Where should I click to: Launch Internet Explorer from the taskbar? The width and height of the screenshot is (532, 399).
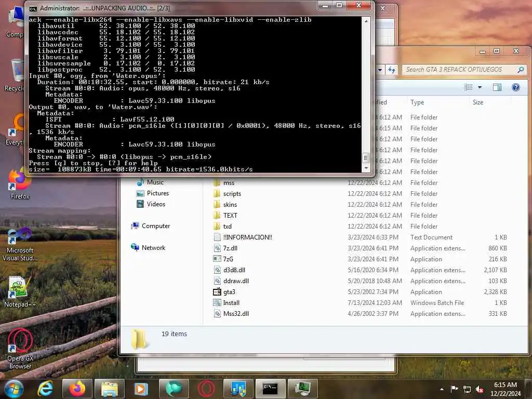pos(45,389)
